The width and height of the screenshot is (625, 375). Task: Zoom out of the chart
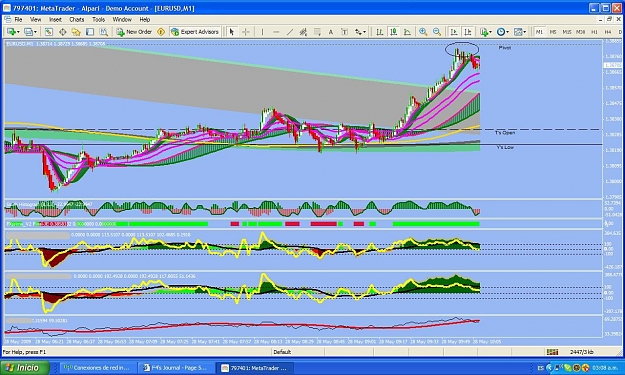(437, 32)
